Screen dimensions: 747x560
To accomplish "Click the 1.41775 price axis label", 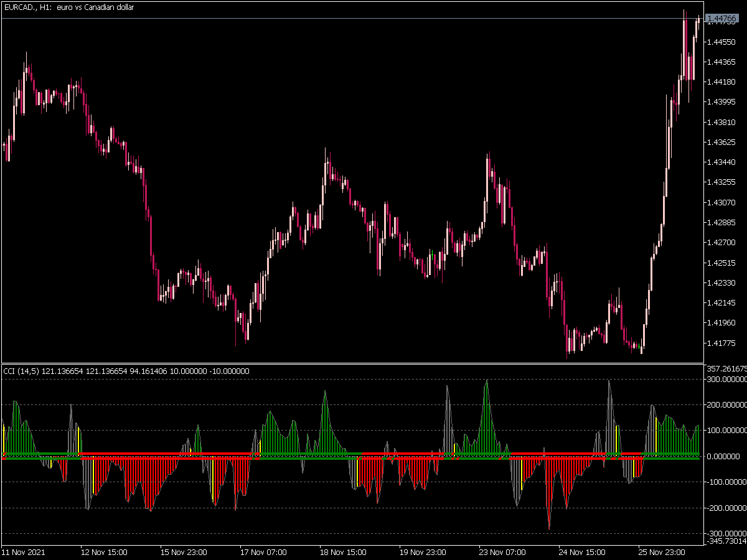I will 722,343.
